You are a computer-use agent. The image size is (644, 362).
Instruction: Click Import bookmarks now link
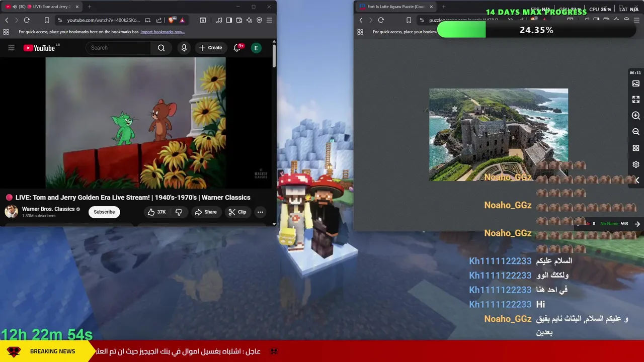(163, 32)
